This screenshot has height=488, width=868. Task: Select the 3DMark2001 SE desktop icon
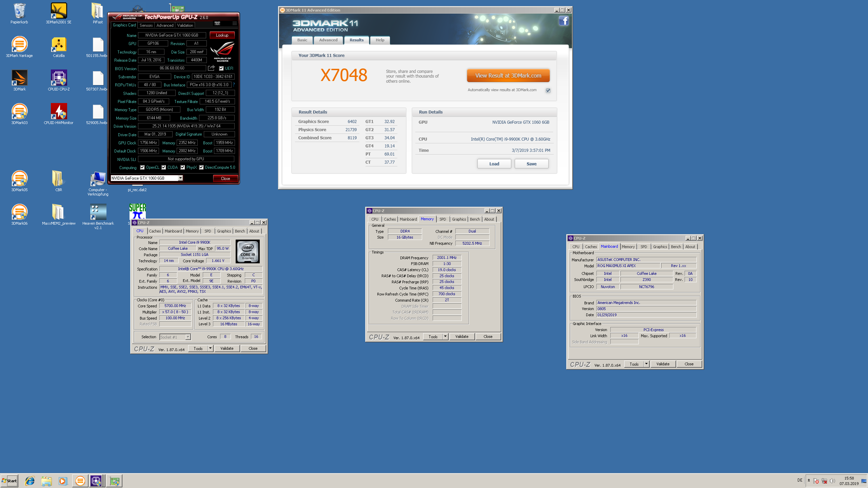pos(59,14)
